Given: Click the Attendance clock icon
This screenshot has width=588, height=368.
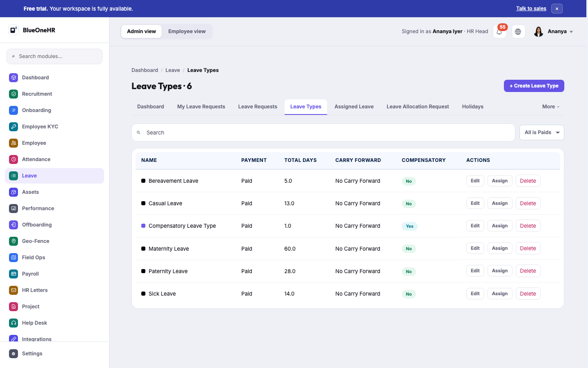Looking at the screenshot, I should click(13, 159).
